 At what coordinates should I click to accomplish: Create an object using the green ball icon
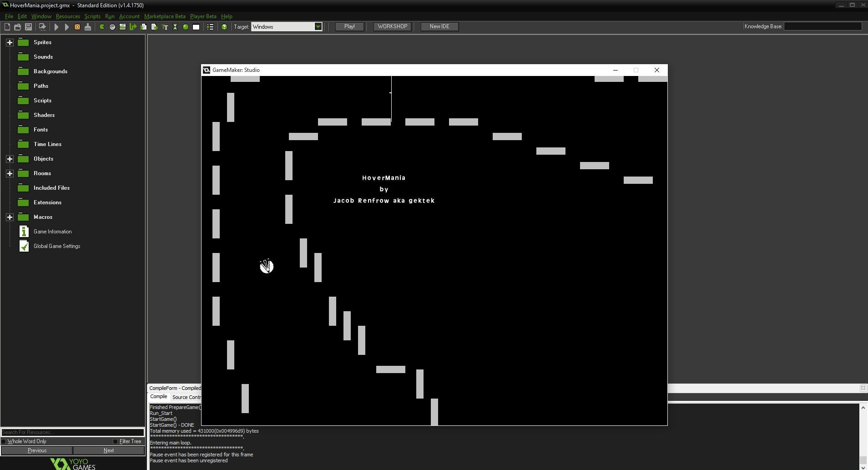pyautogui.click(x=186, y=27)
